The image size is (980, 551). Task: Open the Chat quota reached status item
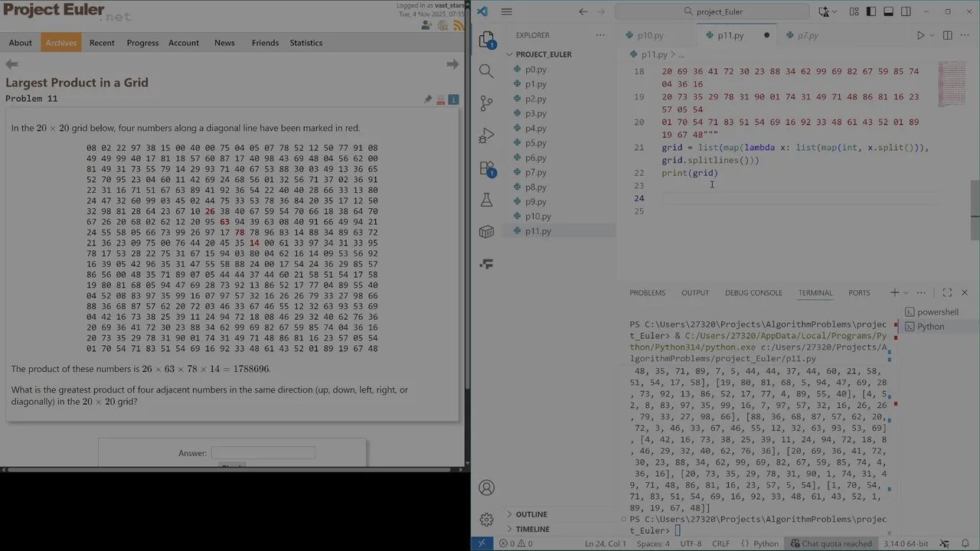[x=831, y=543]
